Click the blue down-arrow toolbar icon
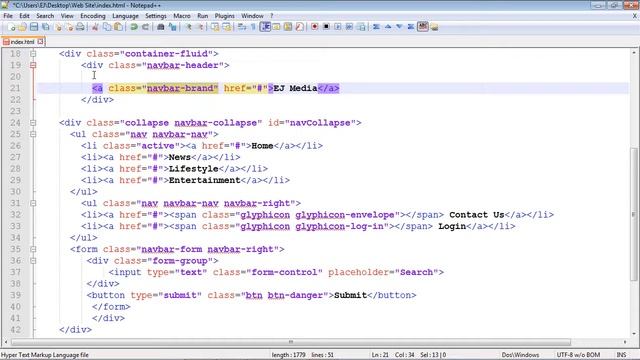The width and height of the screenshot is (640, 360). coord(399,27)
